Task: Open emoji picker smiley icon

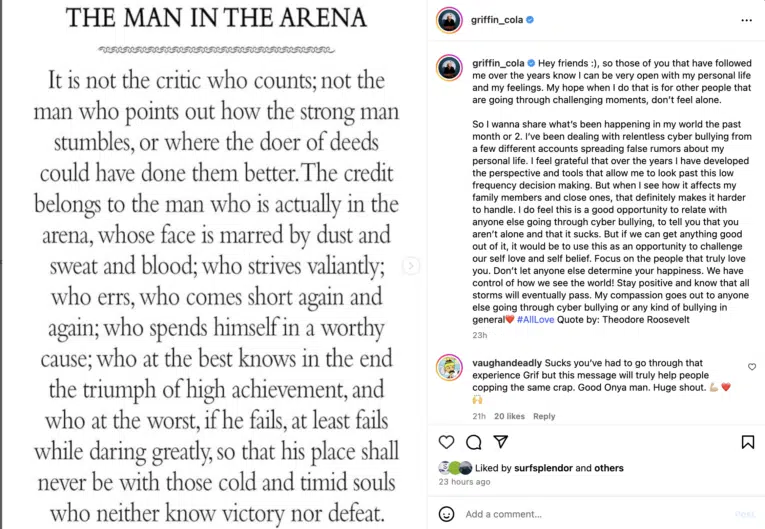Action: click(x=446, y=514)
